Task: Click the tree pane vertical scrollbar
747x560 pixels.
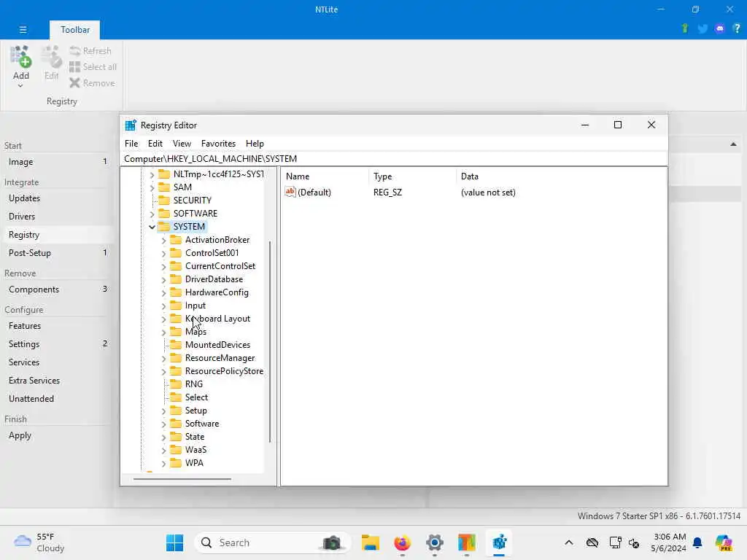Action: point(270,342)
